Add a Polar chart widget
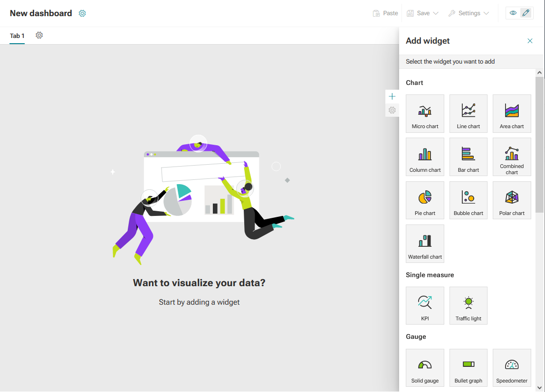Image resolution: width=545 pixels, height=392 pixels. [512, 200]
